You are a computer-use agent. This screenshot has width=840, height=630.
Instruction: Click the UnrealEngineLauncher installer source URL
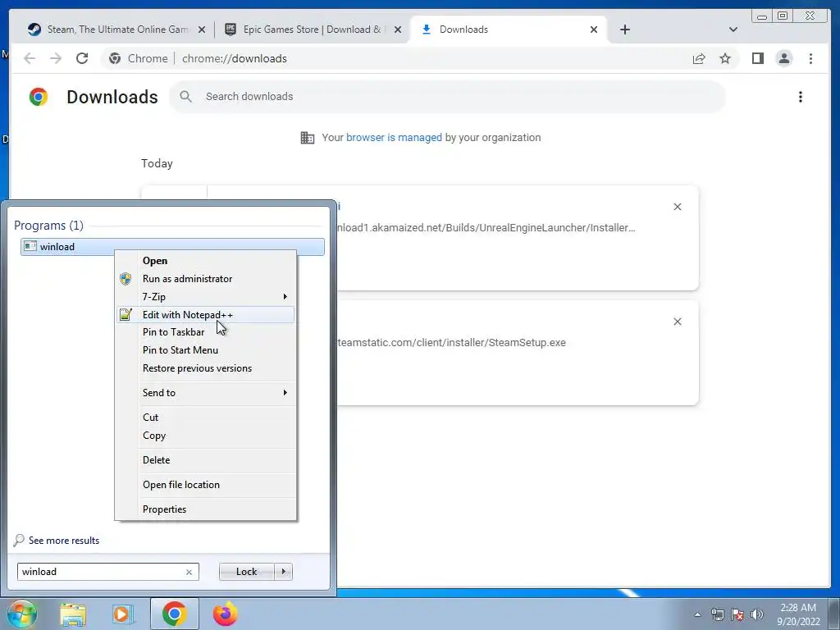(x=486, y=228)
